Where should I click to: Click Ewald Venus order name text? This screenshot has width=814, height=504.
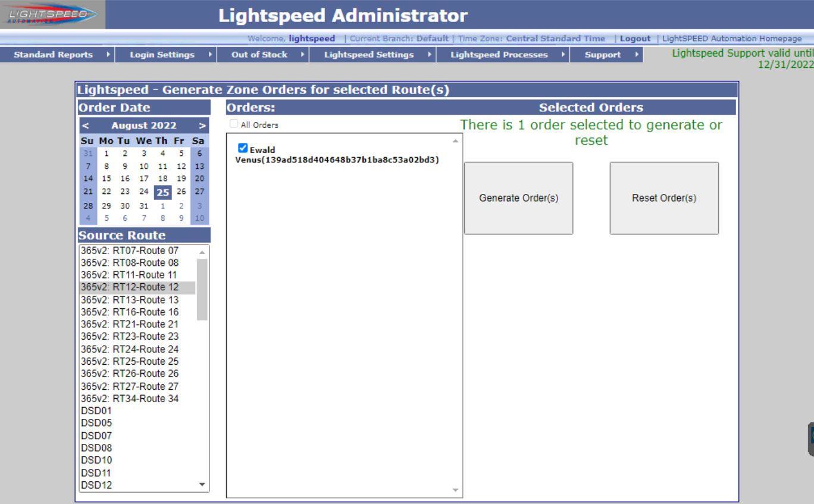[x=337, y=155]
